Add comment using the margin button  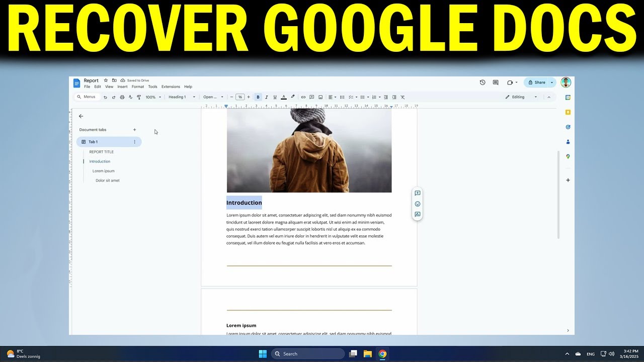click(x=418, y=193)
